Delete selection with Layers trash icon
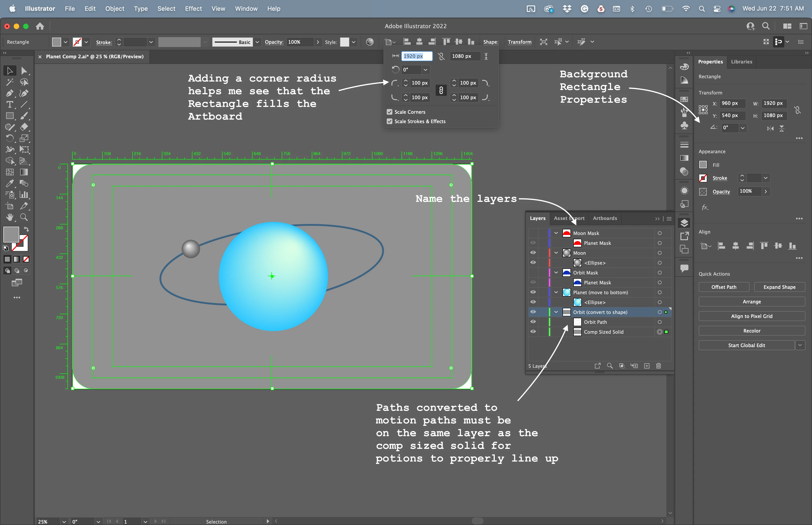Screen dimensions: 812x525 [658, 366]
